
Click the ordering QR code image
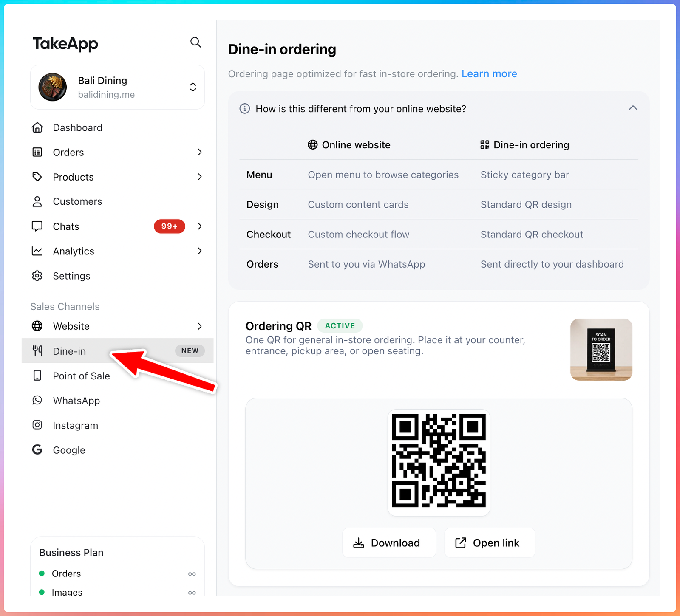coord(439,461)
